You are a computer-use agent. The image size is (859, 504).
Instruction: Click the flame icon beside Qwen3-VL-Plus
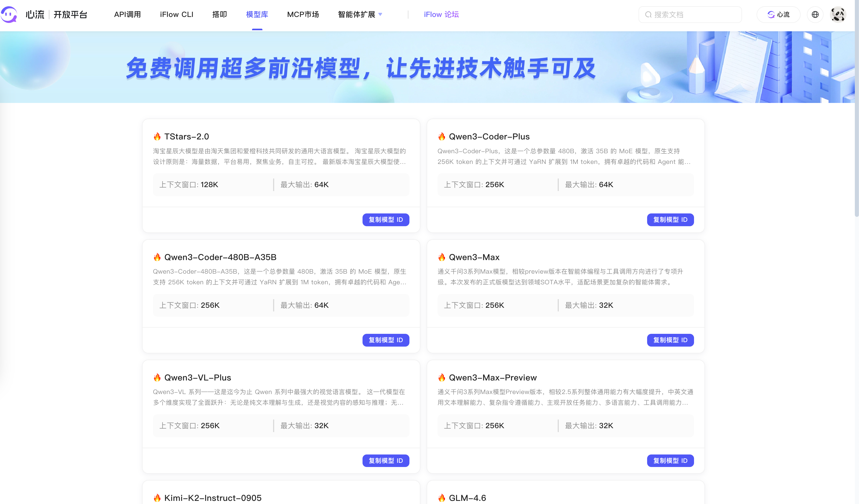pyautogui.click(x=157, y=378)
